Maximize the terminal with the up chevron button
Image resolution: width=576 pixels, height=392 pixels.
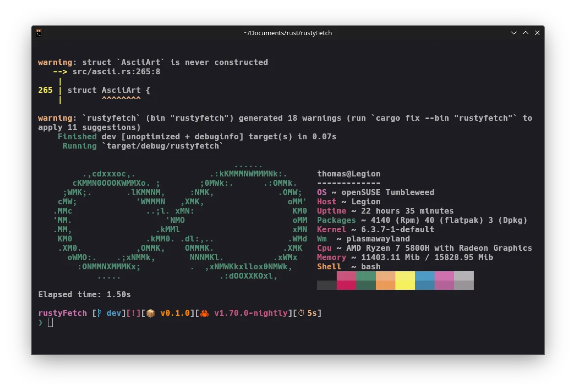525,33
